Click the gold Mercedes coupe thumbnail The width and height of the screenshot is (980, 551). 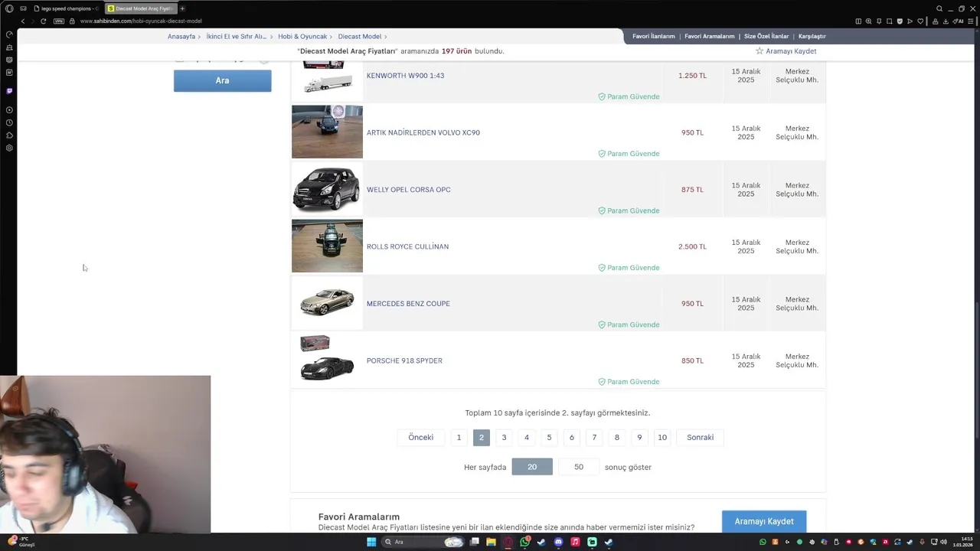coord(327,303)
